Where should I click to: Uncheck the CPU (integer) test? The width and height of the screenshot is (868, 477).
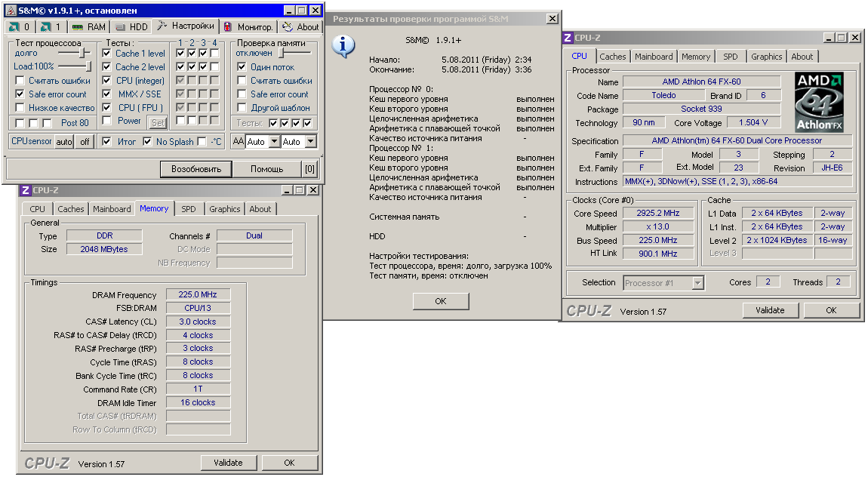point(107,80)
